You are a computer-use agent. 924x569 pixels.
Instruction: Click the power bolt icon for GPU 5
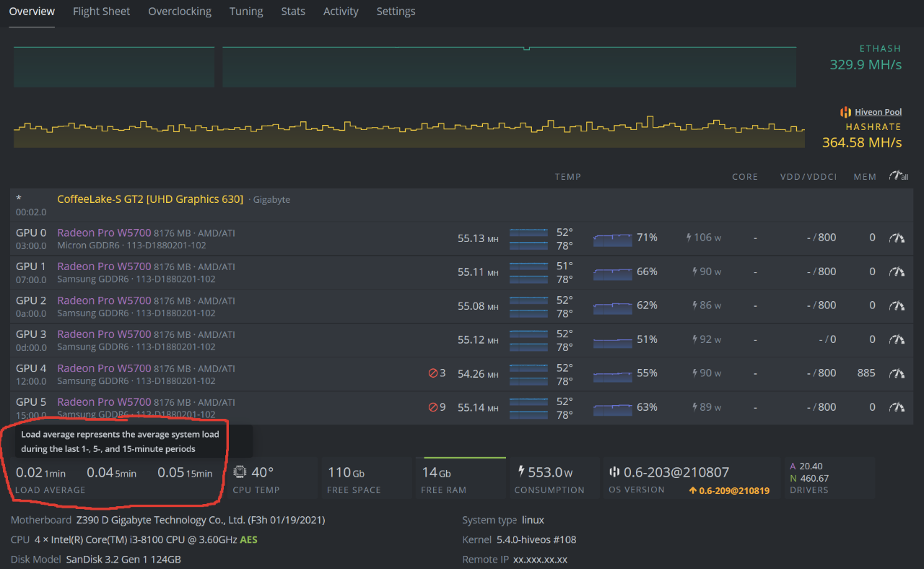point(695,407)
